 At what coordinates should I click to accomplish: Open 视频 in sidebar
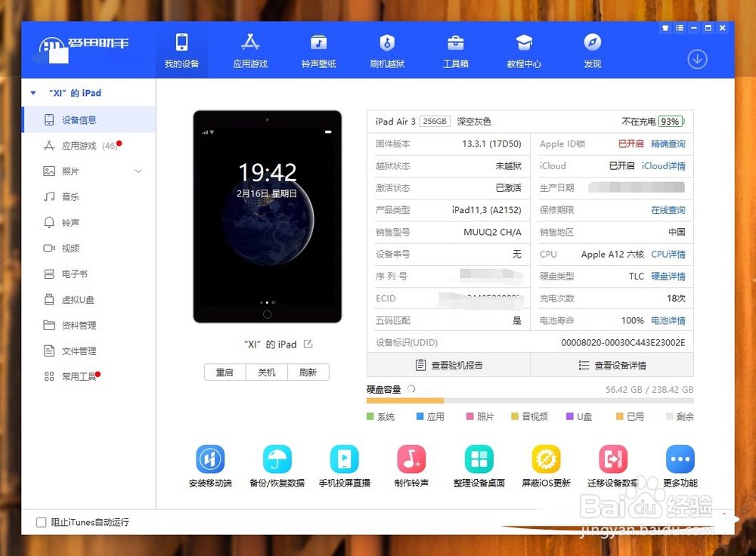click(89, 248)
